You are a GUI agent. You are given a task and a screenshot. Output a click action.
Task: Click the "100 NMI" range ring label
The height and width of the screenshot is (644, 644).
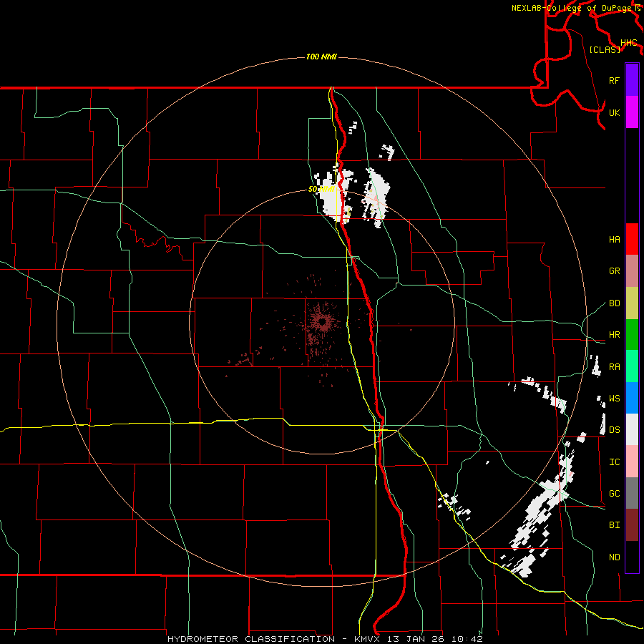point(321,57)
